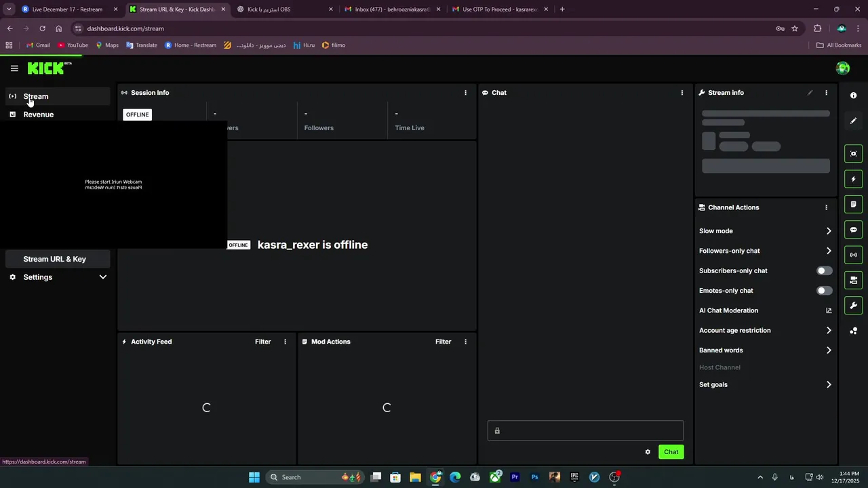Image resolution: width=868 pixels, height=488 pixels.
Task: Open Session Info three-dot options
Action: point(465,93)
